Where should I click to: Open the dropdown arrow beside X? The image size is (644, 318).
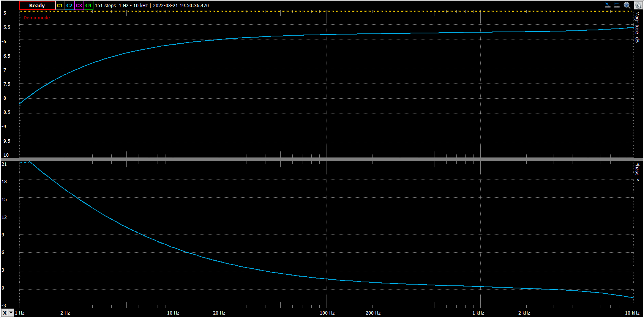(x=11, y=313)
